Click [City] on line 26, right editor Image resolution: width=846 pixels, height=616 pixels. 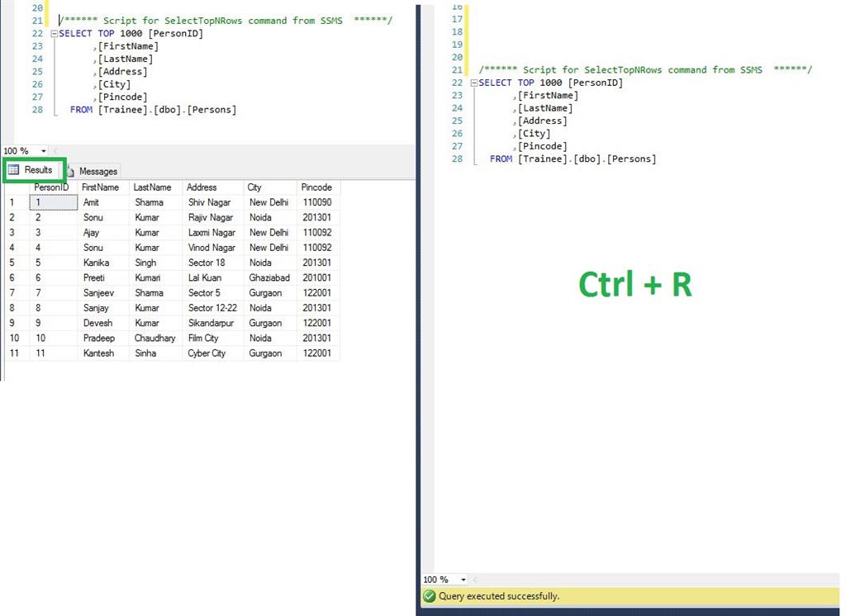point(535,134)
